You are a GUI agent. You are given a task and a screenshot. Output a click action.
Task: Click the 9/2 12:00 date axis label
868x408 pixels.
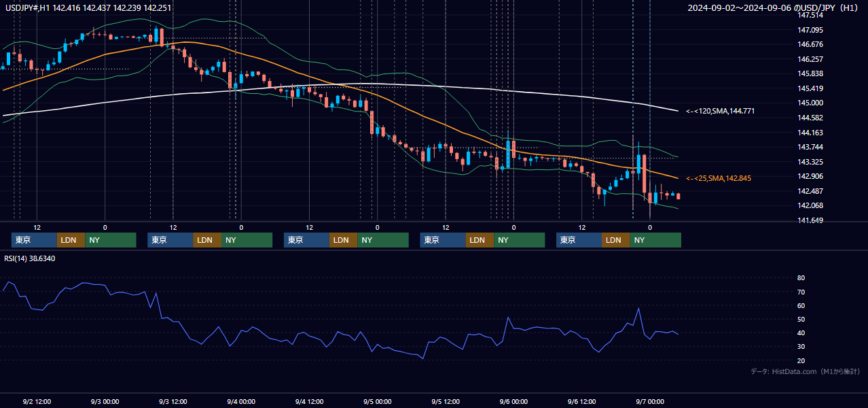pos(37,402)
